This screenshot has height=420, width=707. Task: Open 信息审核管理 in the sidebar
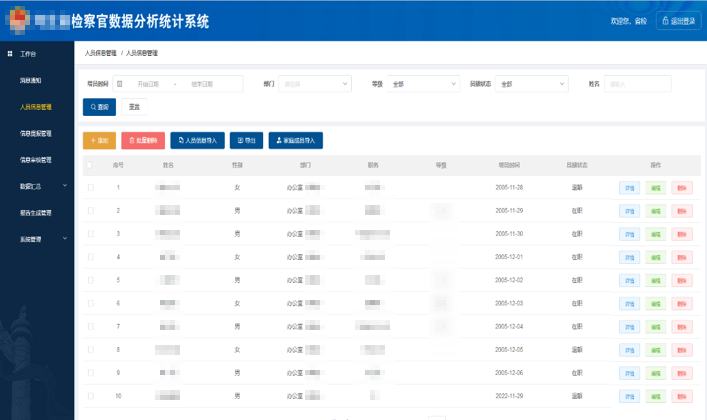(36, 160)
